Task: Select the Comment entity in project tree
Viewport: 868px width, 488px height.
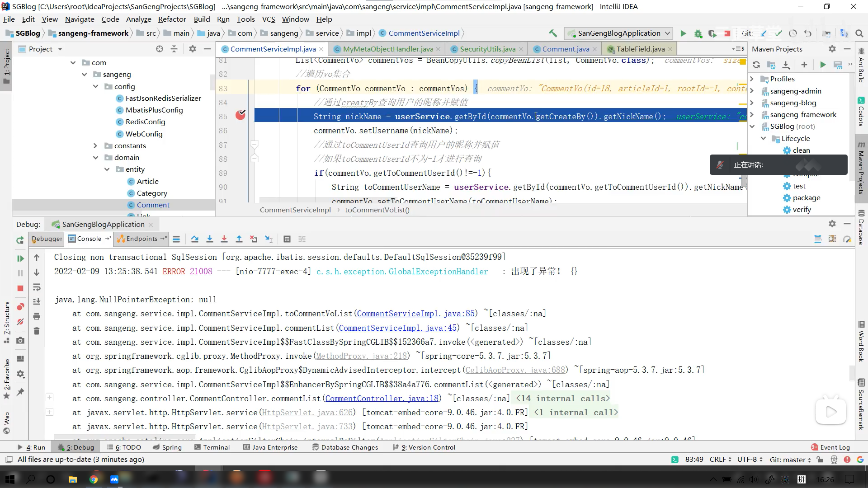Action: 154,204
